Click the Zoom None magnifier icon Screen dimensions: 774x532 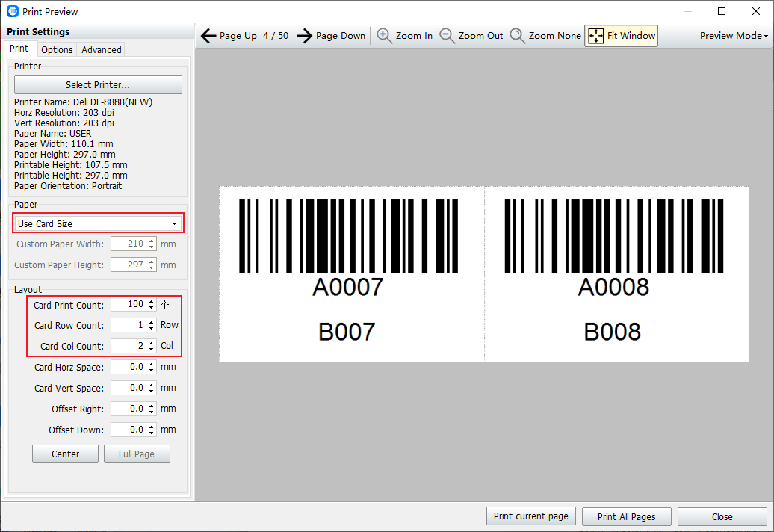click(517, 36)
